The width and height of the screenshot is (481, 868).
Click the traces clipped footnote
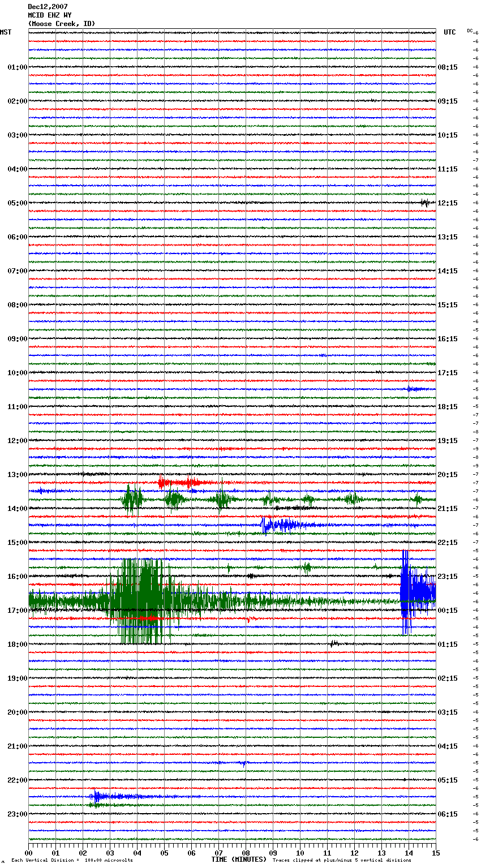click(342, 860)
